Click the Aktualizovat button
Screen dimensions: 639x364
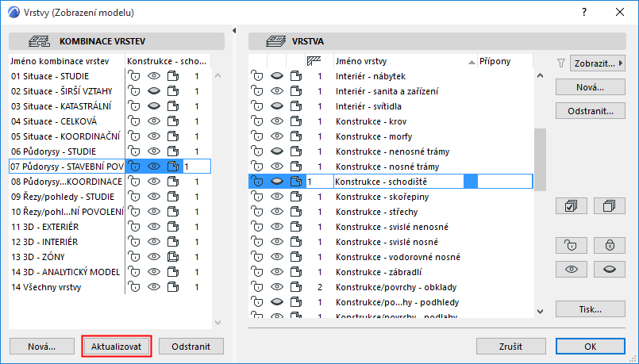pos(116,347)
